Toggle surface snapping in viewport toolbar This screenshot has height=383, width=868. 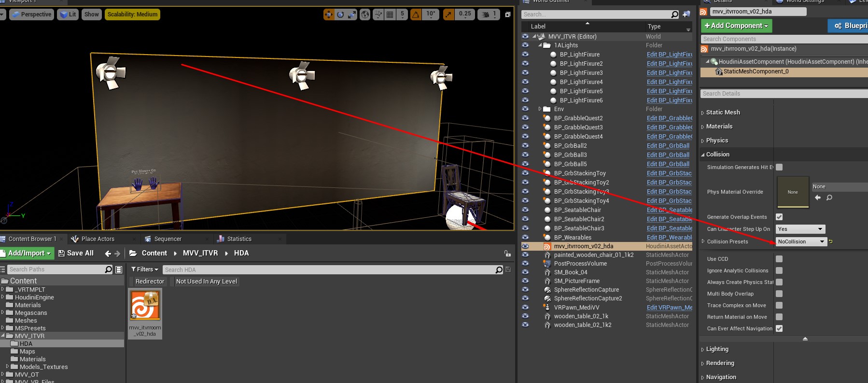point(378,14)
